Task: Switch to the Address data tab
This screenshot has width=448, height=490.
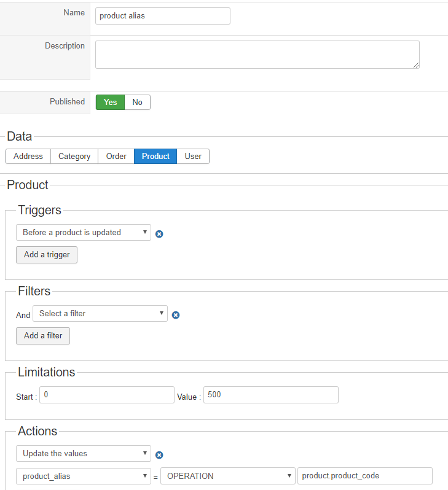Action: pos(28,156)
